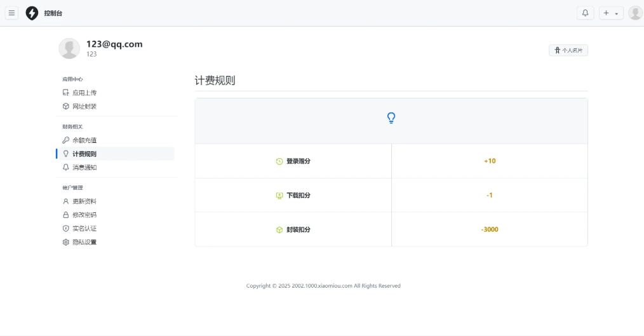Click the 登录赠分 clock icon
This screenshot has height=336, width=644.
point(279,161)
